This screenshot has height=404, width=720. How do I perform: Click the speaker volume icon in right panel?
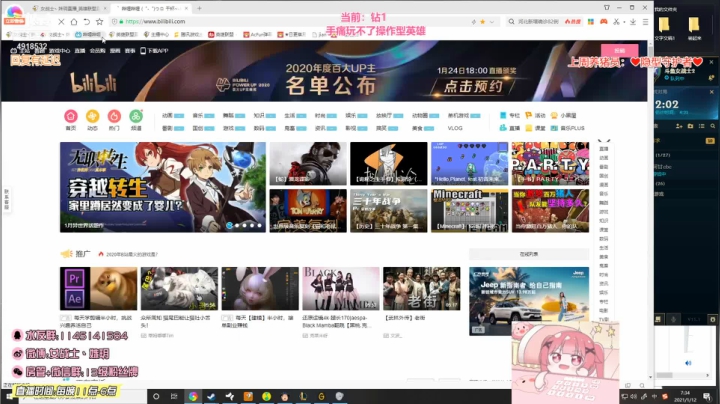pos(688,363)
